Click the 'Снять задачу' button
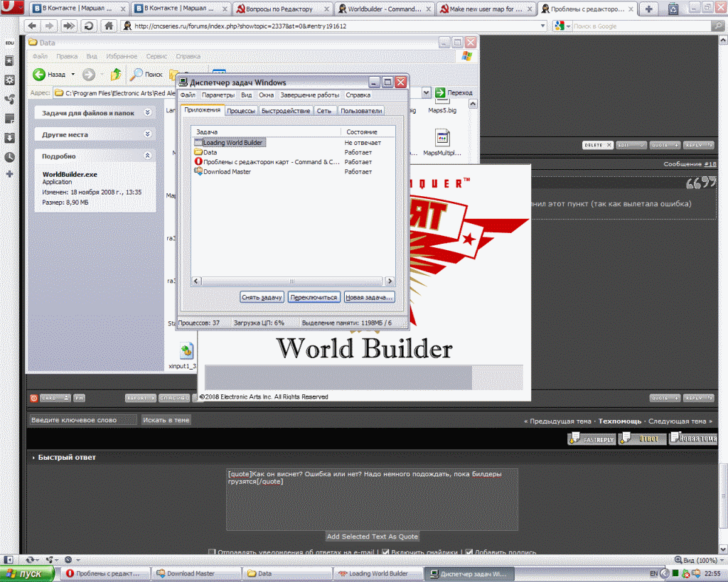This screenshot has height=582, width=728. [x=262, y=297]
